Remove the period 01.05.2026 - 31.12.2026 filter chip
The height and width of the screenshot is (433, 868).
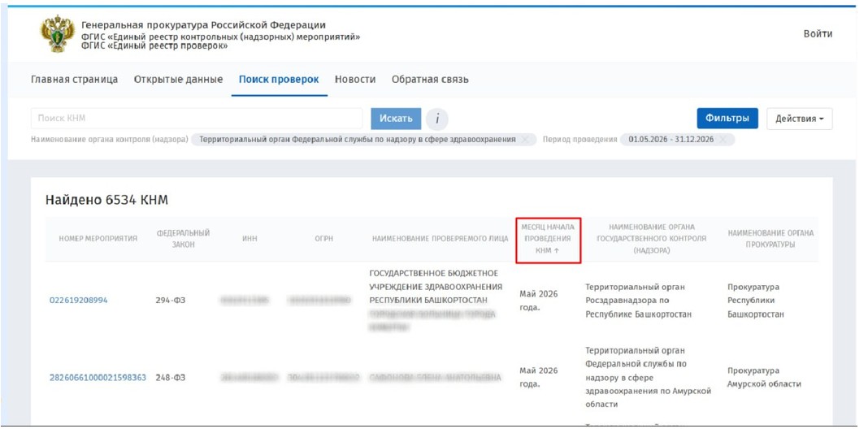point(723,140)
